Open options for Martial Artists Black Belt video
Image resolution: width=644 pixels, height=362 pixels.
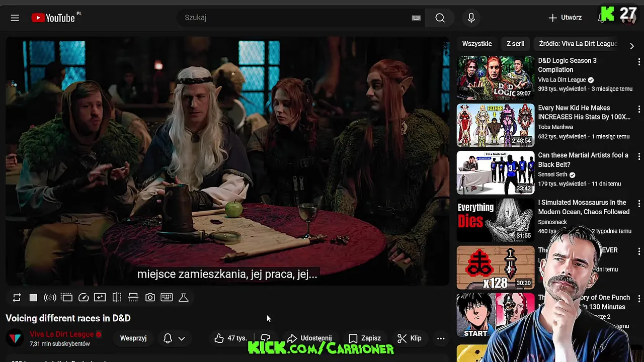(639, 156)
